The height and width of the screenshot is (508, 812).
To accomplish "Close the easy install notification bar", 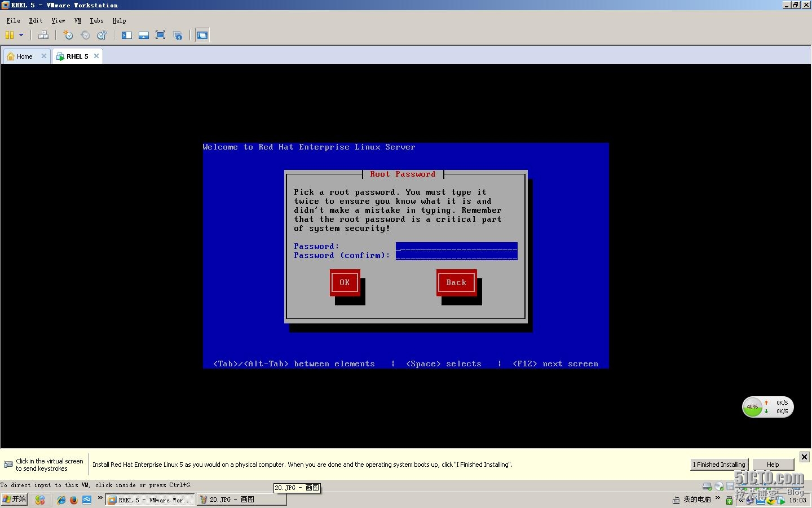I will click(804, 457).
